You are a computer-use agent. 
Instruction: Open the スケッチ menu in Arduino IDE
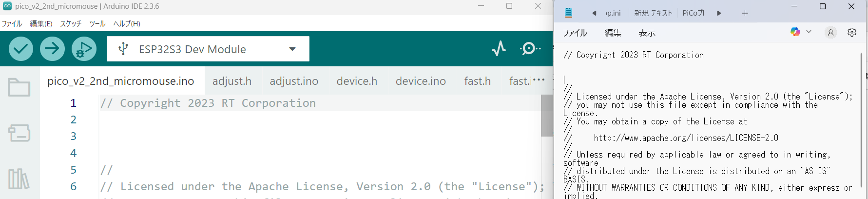[x=71, y=23]
